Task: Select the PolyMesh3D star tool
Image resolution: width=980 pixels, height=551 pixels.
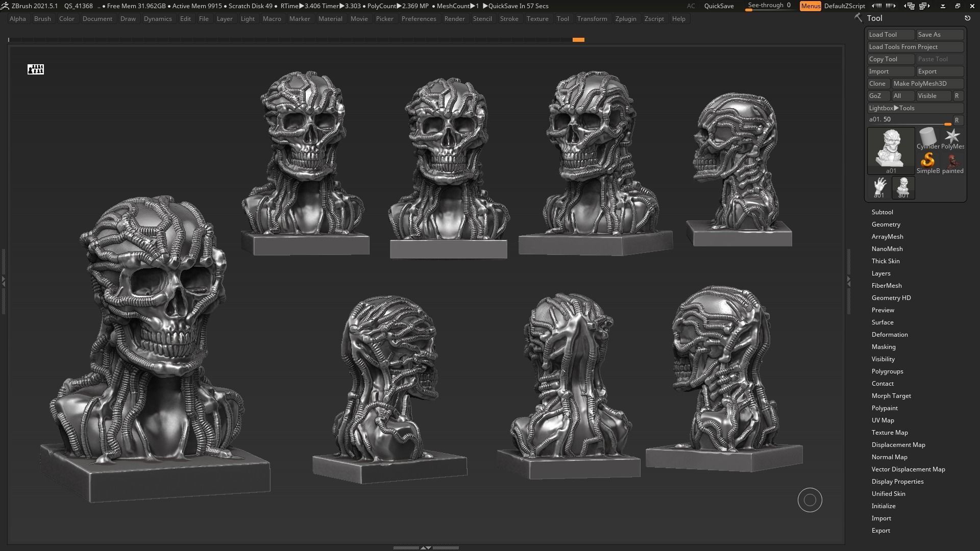Action: [952, 139]
